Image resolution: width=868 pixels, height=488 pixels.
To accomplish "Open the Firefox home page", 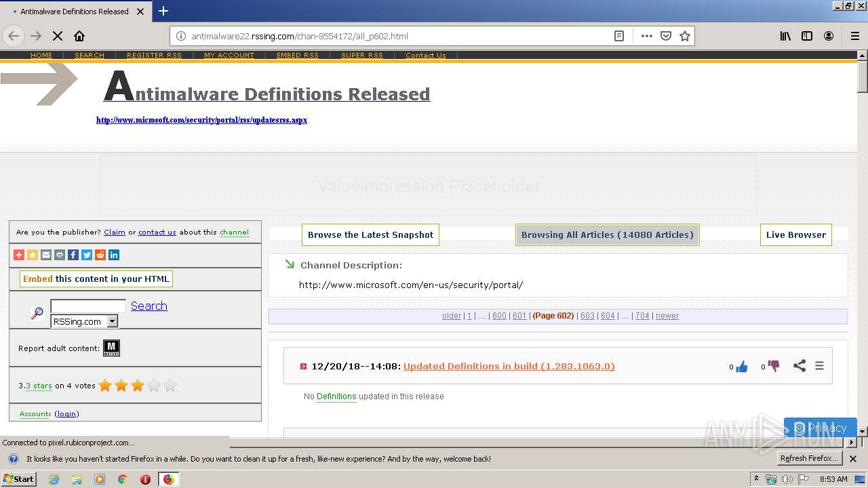I will pyautogui.click(x=79, y=36).
